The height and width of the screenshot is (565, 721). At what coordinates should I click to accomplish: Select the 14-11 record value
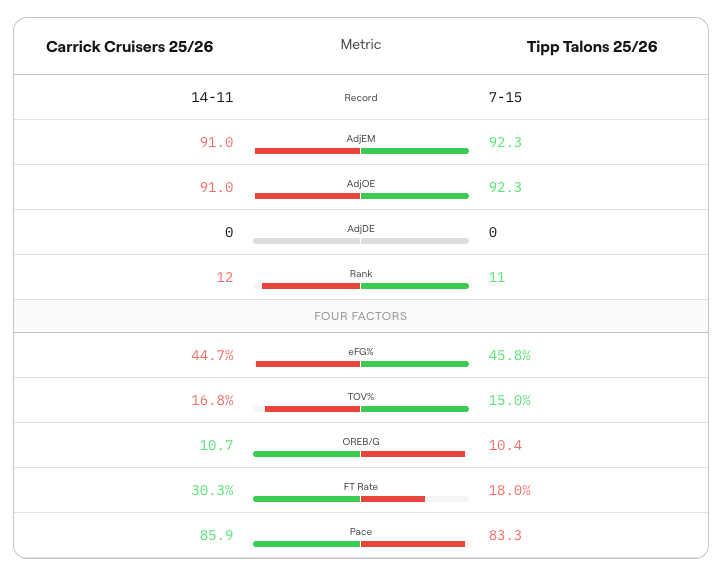click(x=212, y=97)
